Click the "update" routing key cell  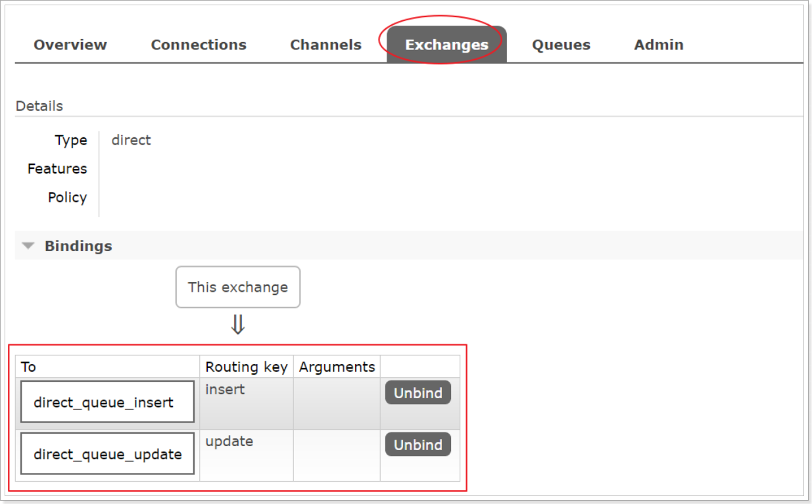pyautogui.click(x=247, y=455)
